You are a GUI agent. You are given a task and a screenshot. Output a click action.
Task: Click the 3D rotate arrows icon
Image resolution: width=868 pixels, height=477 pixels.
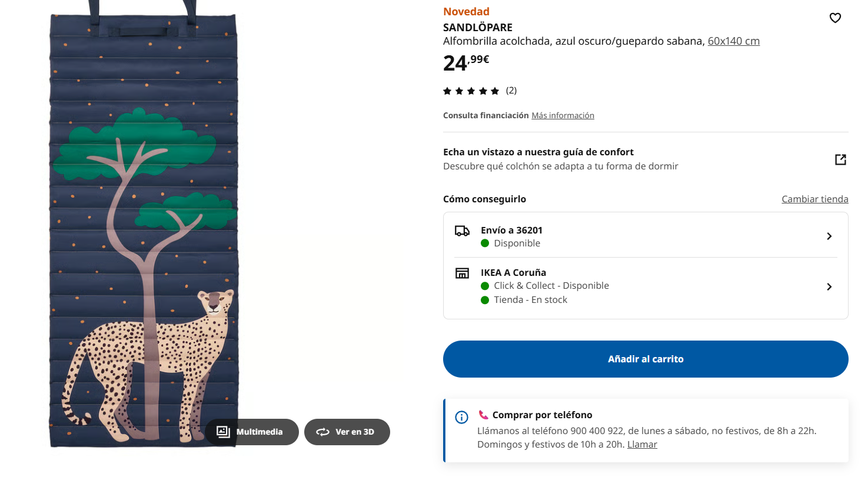point(322,432)
